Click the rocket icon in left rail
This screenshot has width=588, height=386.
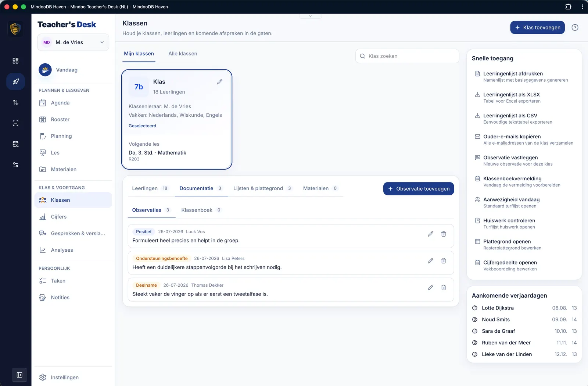(15, 81)
